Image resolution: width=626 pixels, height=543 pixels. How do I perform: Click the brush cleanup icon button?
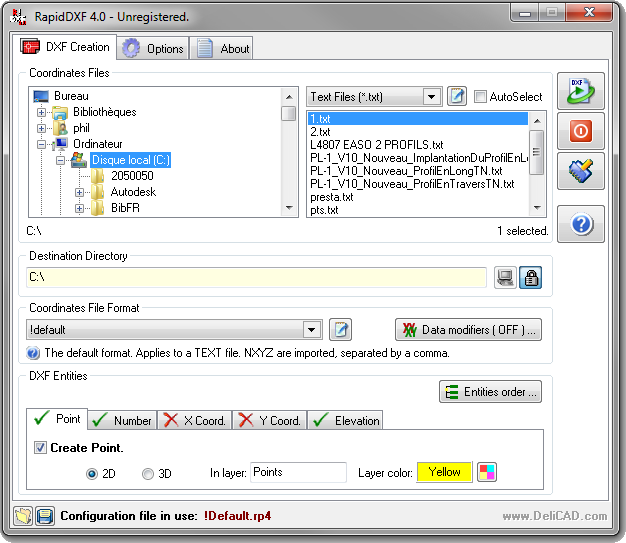[x=580, y=171]
